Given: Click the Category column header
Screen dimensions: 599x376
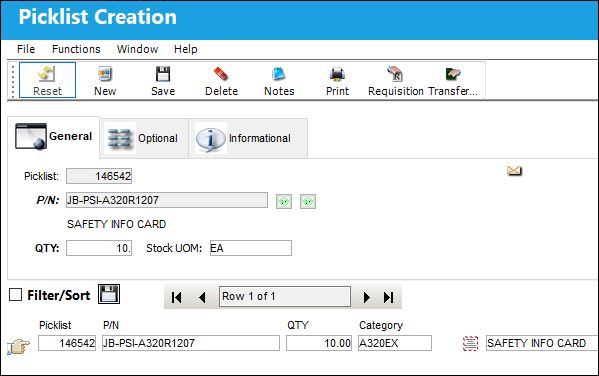Looking at the screenshot, I should pos(381,325).
